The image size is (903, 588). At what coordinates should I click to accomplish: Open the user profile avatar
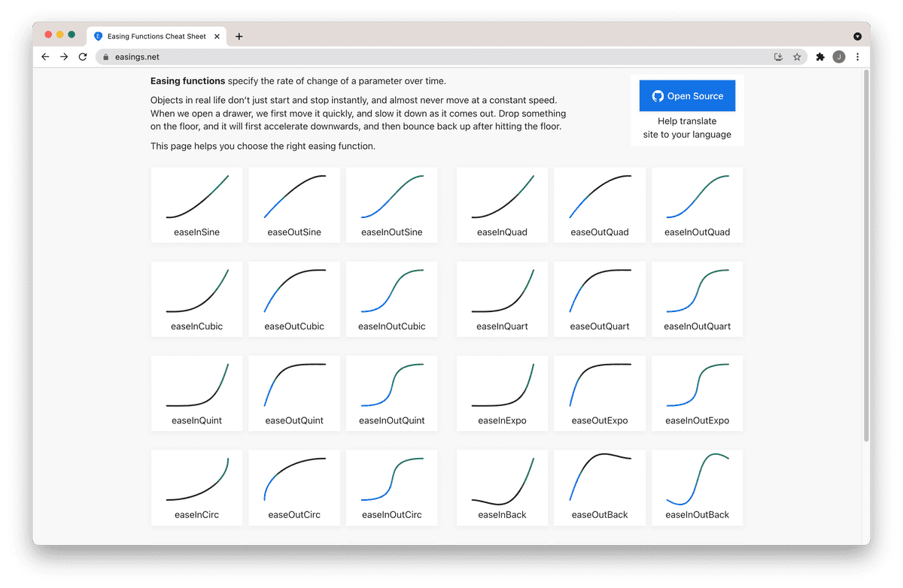point(838,57)
